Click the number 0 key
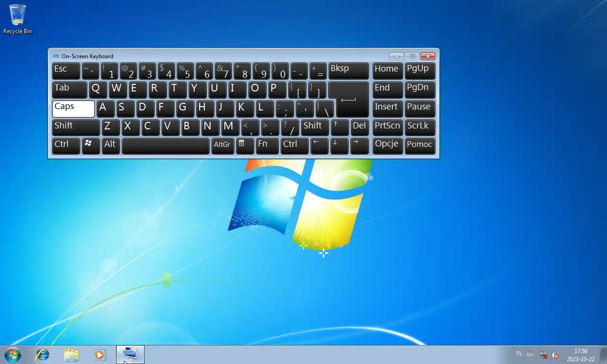 280,71
